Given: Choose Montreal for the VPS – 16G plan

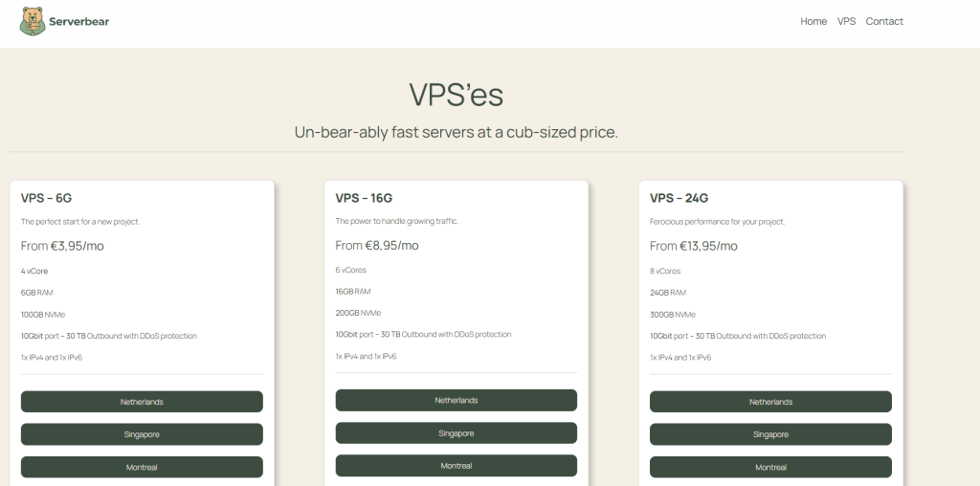Looking at the screenshot, I should coord(457,466).
